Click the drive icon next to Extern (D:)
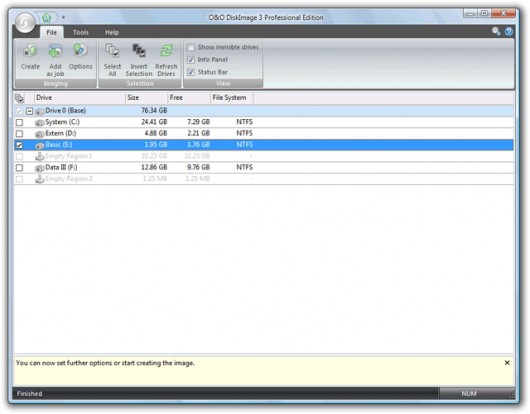This screenshot has height=414, width=530. (x=40, y=134)
